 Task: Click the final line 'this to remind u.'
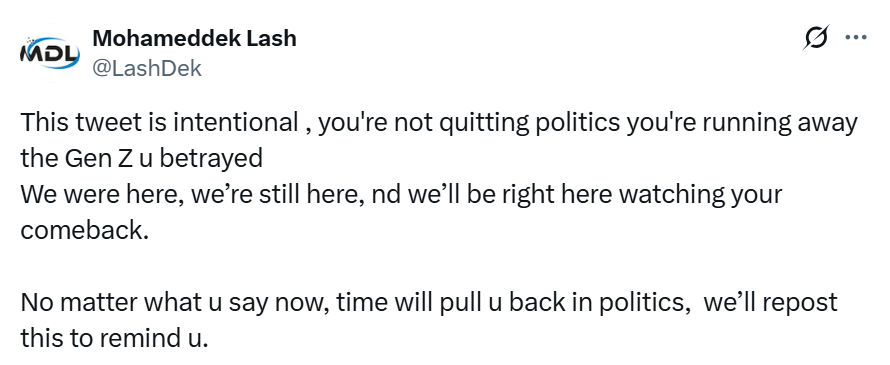point(115,339)
